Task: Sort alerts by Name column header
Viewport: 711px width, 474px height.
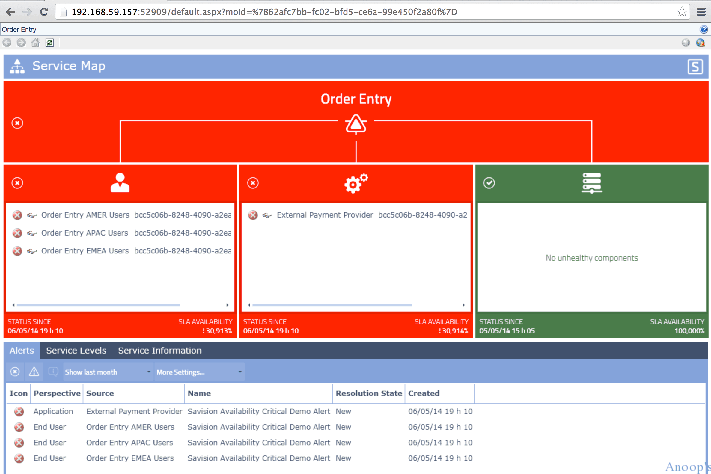Action: point(258,393)
